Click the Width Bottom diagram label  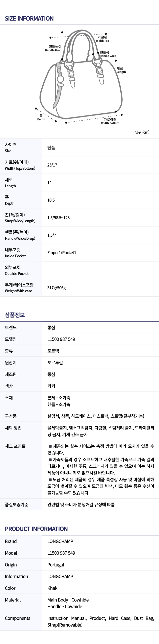[x=110, y=121]
